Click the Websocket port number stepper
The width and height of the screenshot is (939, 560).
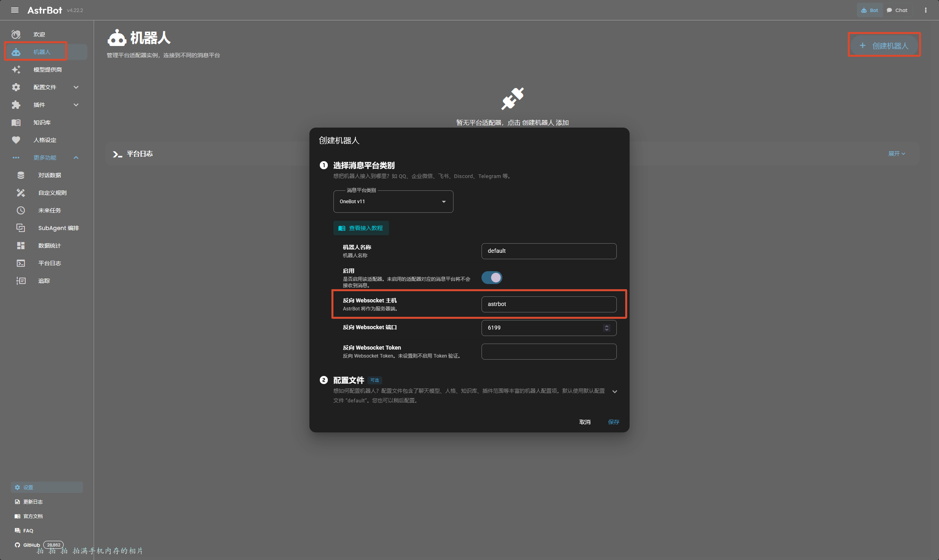(x=606, y=328)
